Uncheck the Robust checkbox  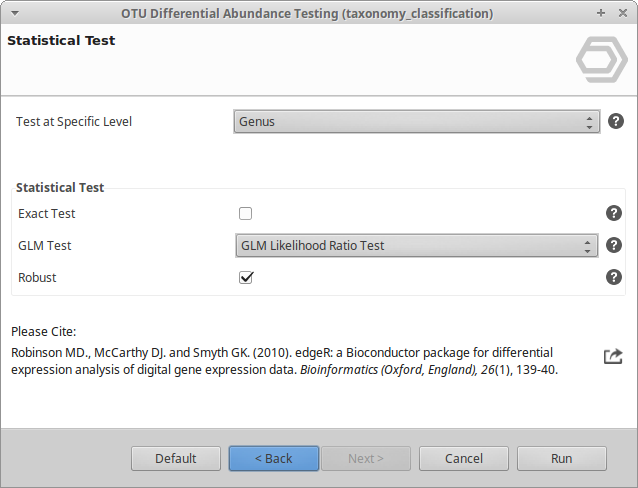(246, 277)
